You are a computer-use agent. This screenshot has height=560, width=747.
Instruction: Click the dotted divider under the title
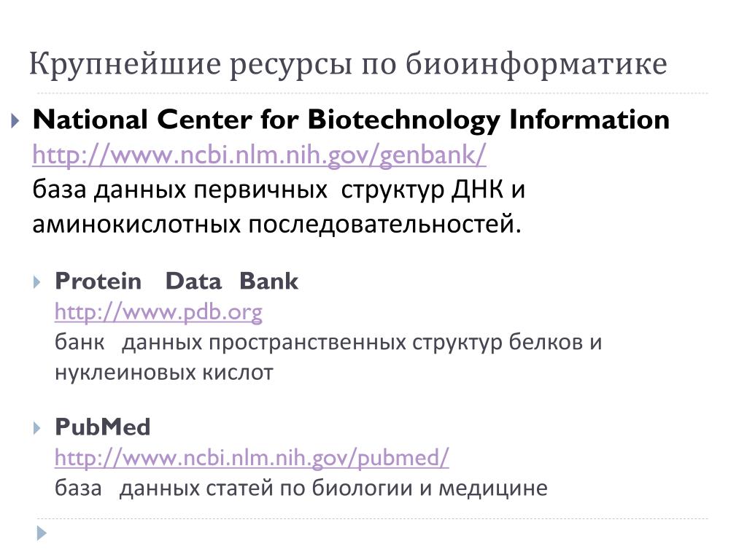click(373, 93)
